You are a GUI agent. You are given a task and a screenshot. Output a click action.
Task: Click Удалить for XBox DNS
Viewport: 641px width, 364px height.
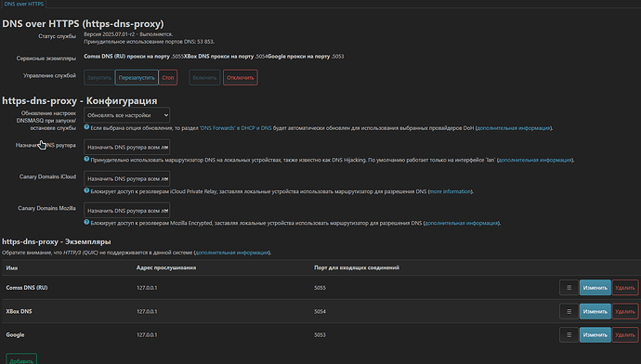tap(625, 311)
